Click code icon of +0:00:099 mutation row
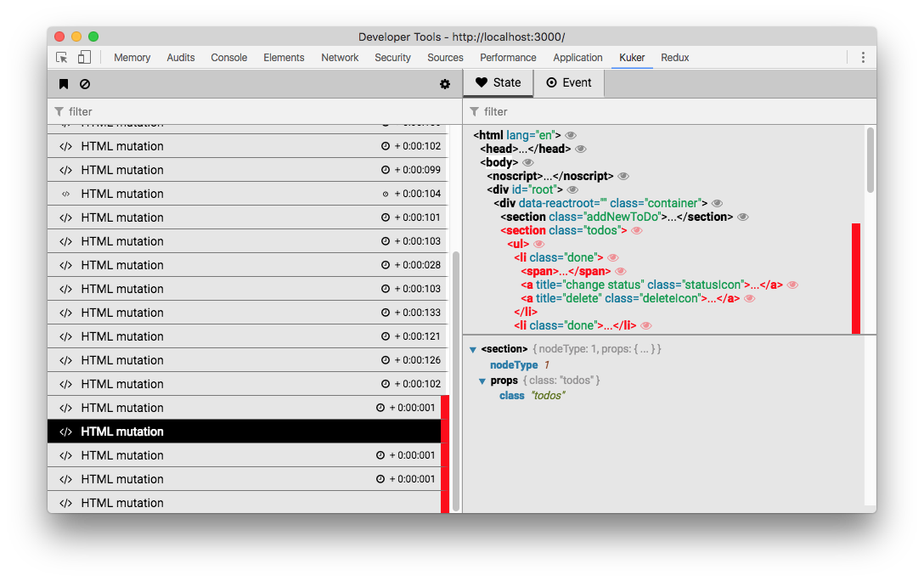Screen dimensions: 924x581 [65, 170]
